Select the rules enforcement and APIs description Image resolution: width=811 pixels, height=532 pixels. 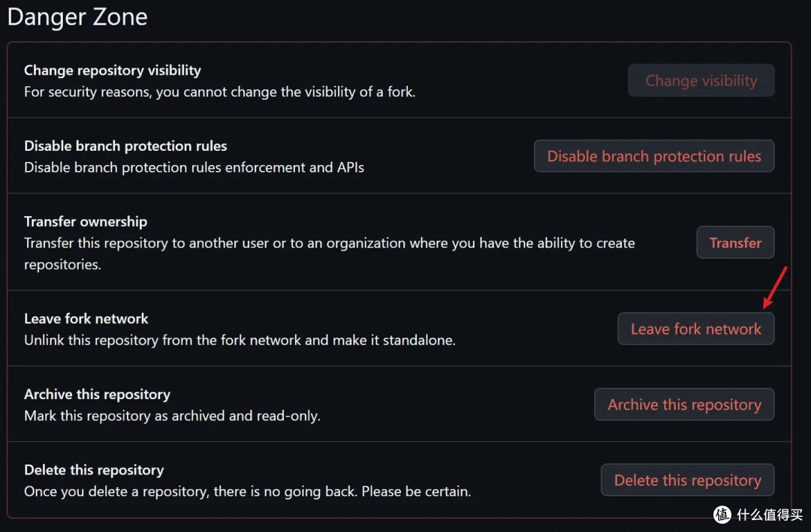pyautogui.click(x=194, y=167)
